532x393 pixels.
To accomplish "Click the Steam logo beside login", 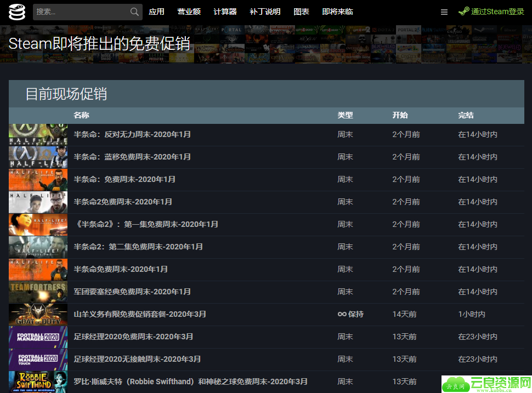I will tap(463, 12).
